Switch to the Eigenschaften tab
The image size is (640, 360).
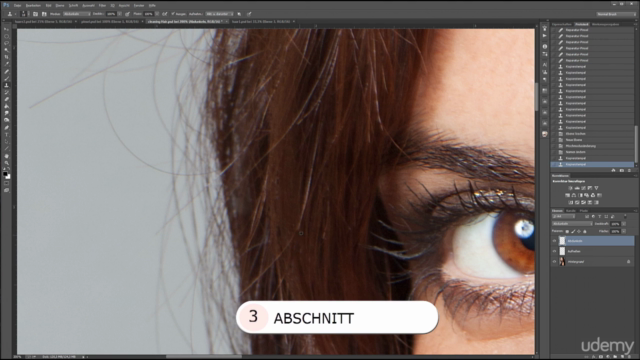point(562,24)
